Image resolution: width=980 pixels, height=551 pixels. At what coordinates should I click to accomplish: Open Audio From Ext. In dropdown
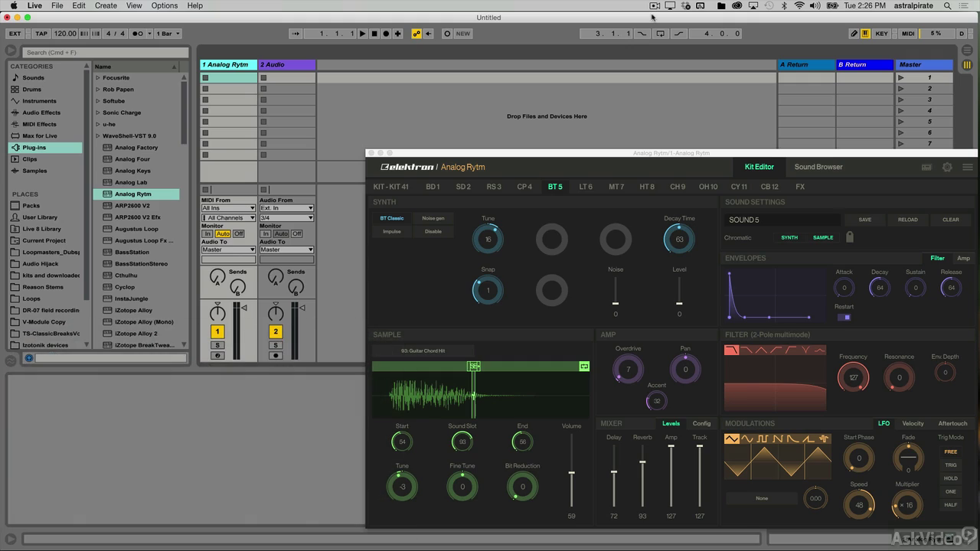tap(286, 208)
